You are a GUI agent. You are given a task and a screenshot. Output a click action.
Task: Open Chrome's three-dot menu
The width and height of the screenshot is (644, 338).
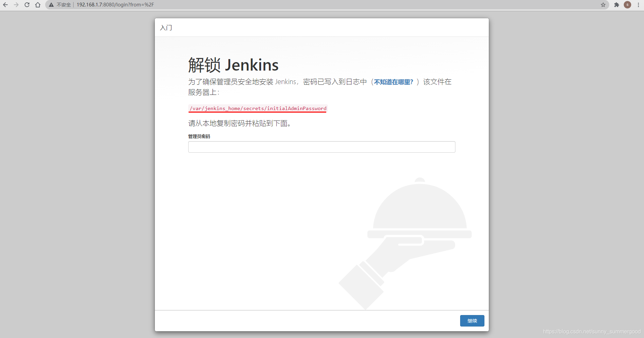pyautogui.click(x=639, y=5)
